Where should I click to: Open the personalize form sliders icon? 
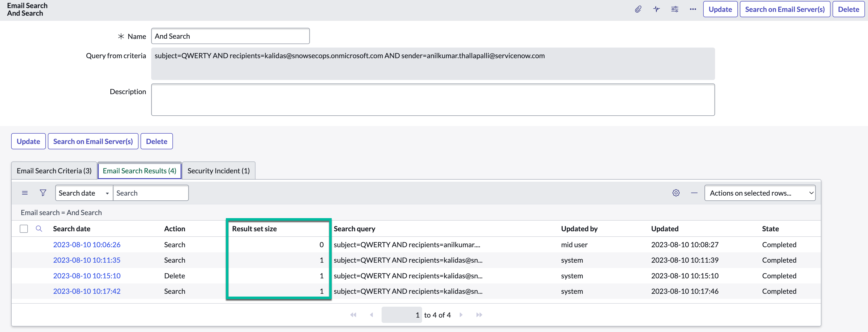[x=675, y=9]
